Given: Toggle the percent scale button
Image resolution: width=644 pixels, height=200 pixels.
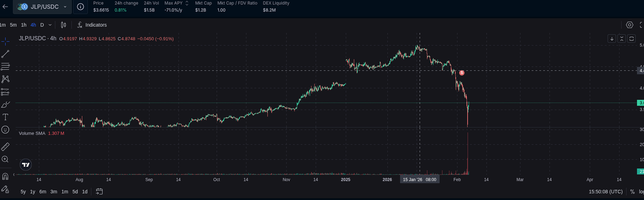Looking at the screenshot, I should (x=632, y=191).
